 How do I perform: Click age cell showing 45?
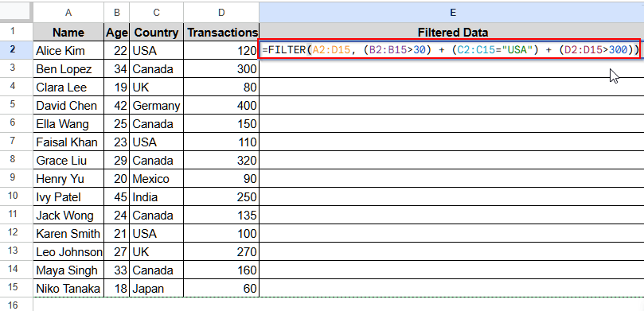tap(117, 196)
